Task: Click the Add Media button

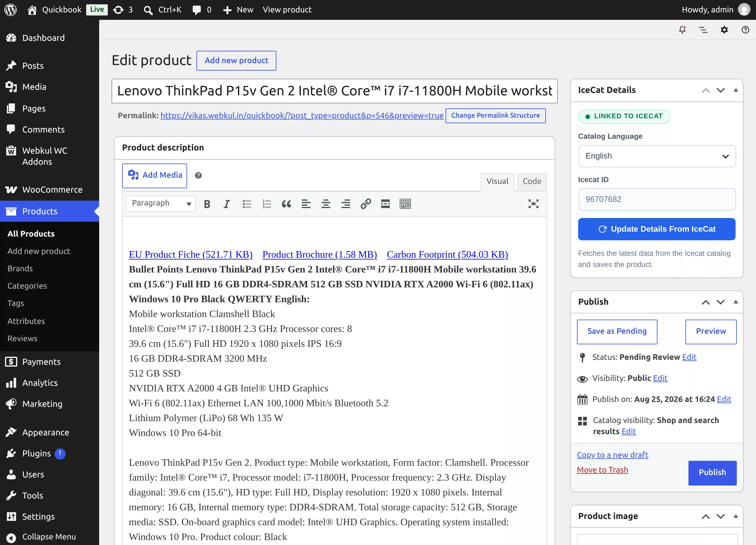Action: (x=154, y=176)
